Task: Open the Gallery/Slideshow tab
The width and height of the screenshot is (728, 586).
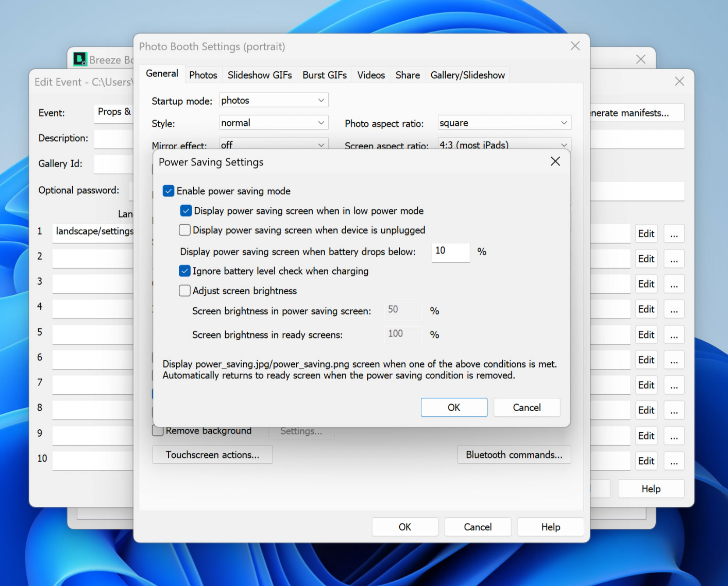Action: (x=467, y=75)
